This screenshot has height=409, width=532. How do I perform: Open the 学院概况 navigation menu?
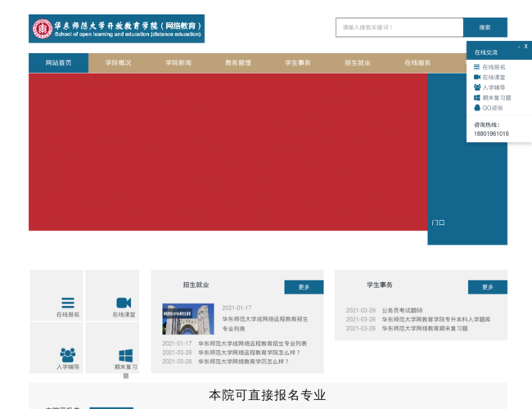point(118,63)
